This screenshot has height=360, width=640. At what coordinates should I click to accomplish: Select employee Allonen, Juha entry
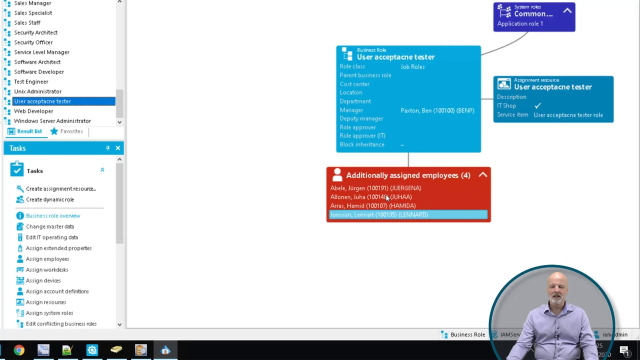371,197
